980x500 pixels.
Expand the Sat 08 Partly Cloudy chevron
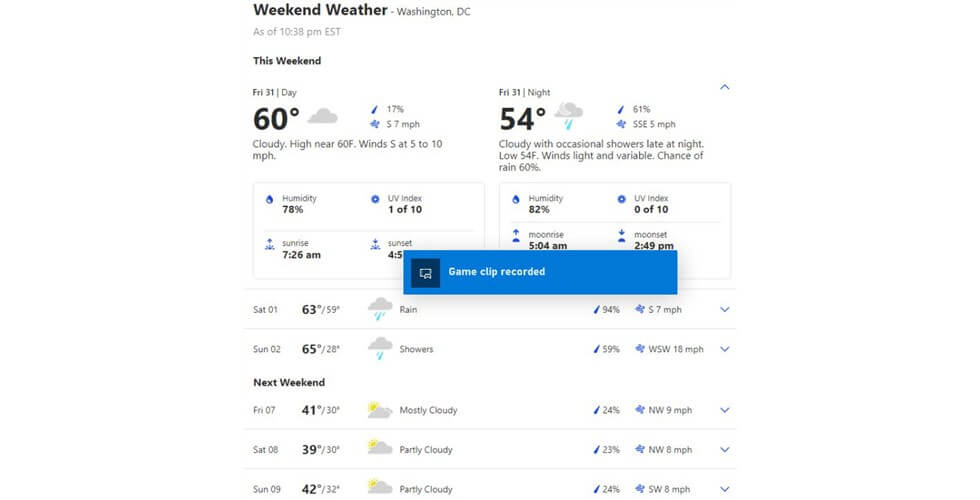click(x=724, y=449)
